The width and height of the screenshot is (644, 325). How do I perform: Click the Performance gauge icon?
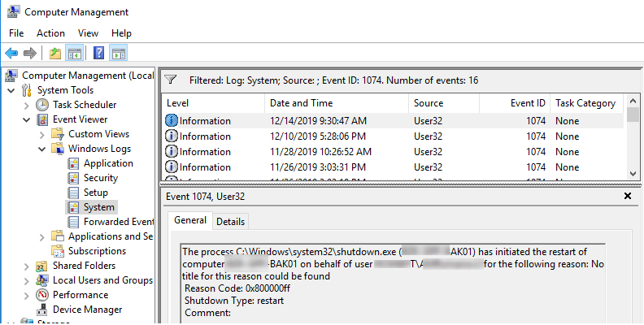pos(42,295)
